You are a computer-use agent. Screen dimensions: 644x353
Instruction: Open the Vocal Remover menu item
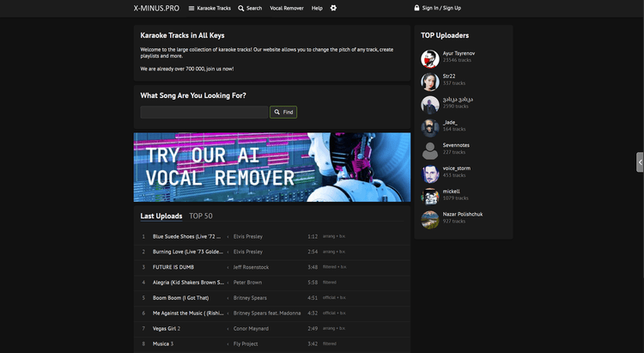point(287,8)
